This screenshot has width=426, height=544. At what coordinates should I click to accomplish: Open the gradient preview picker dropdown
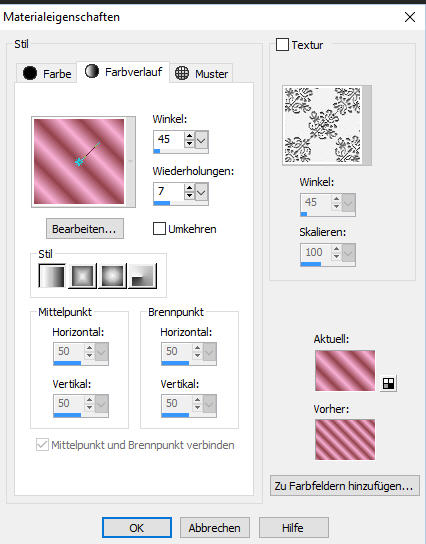point(131,162)
